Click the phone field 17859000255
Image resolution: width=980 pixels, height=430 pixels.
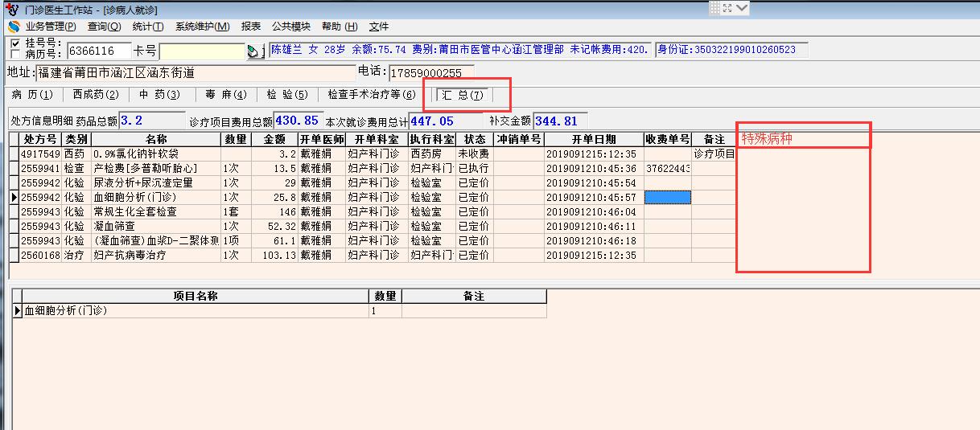pyautogui.click(x=431, y=73)
